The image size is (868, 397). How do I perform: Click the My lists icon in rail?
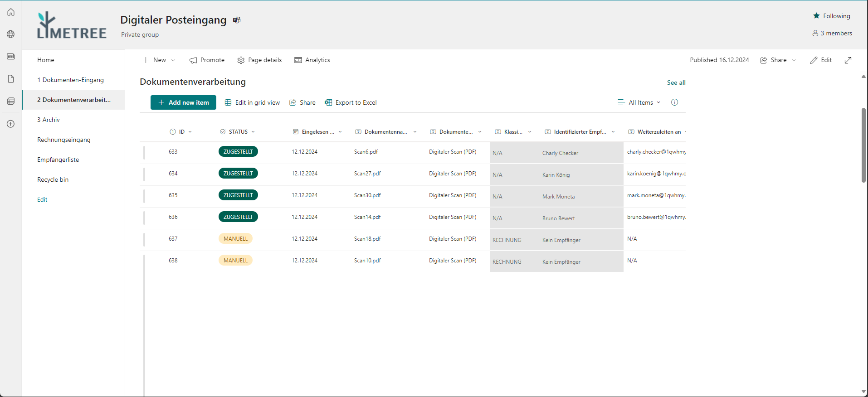11,101
